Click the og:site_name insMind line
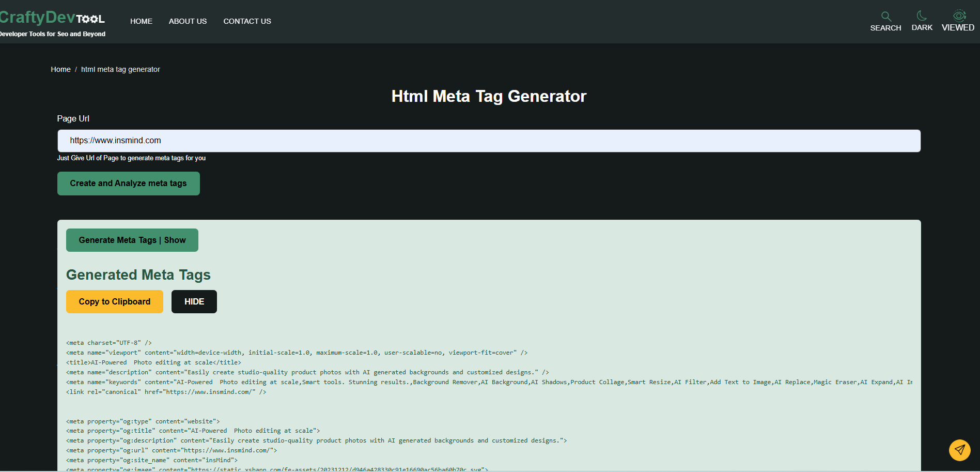This screenshot has width=980, height=472. (152, 460)
